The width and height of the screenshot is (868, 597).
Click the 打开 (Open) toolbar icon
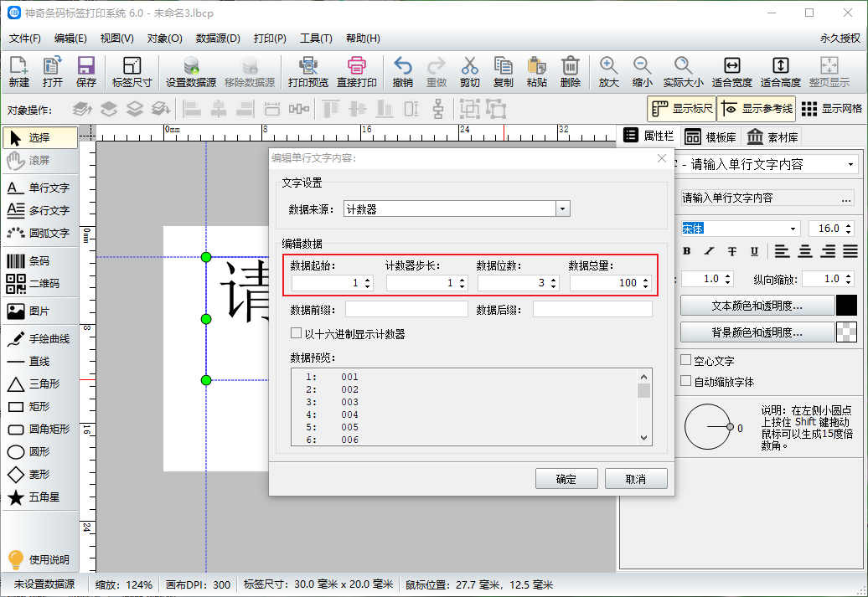pos(52,72)
